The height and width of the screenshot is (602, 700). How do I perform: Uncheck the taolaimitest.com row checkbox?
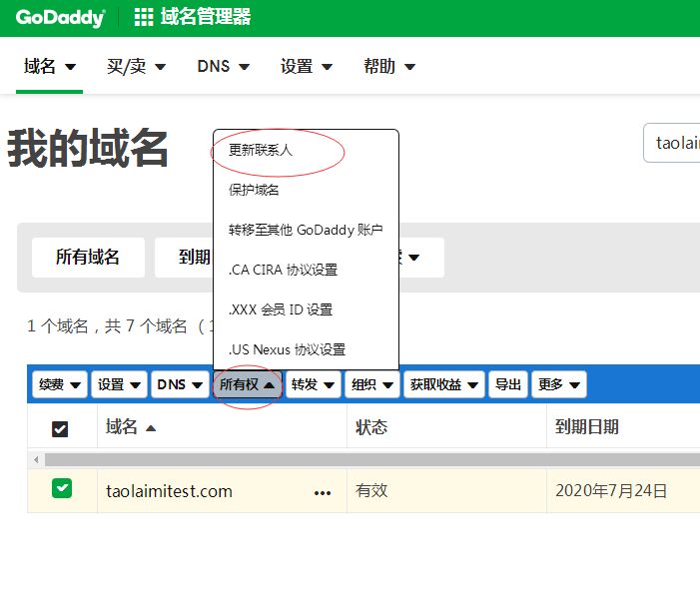click(x=62, y=488)
